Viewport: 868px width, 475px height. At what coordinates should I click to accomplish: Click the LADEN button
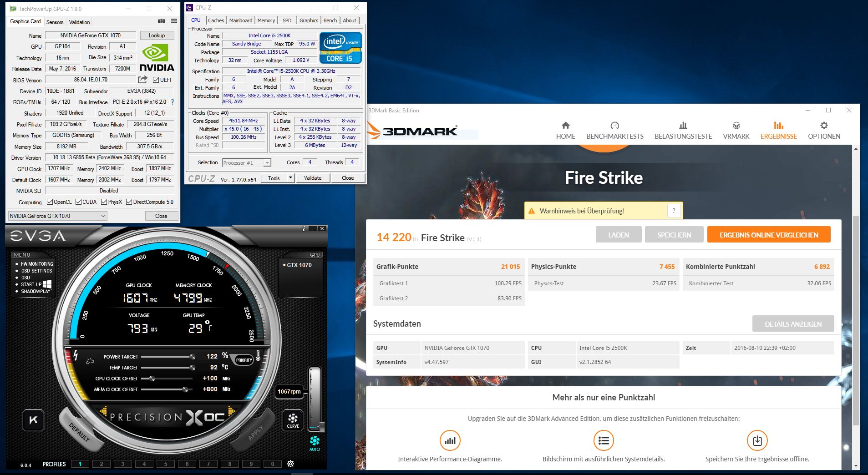619,235
